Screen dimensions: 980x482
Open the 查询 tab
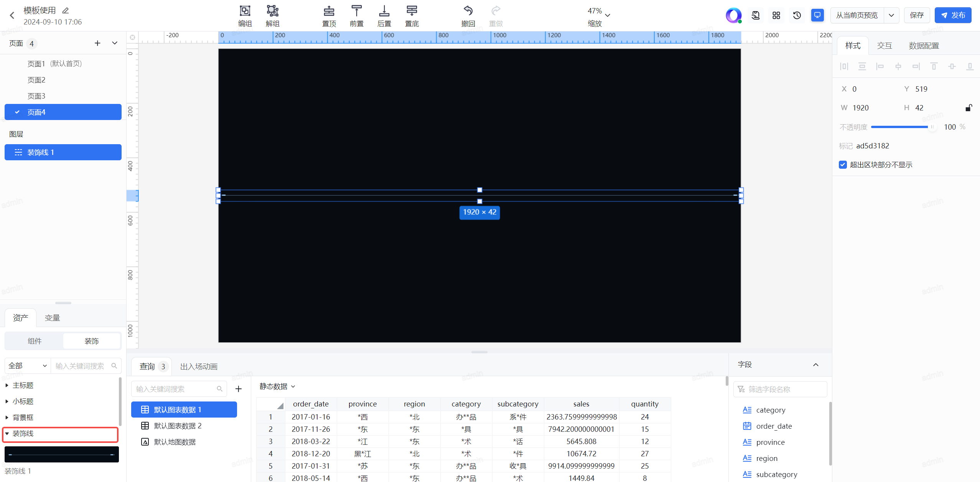(152, 367)
